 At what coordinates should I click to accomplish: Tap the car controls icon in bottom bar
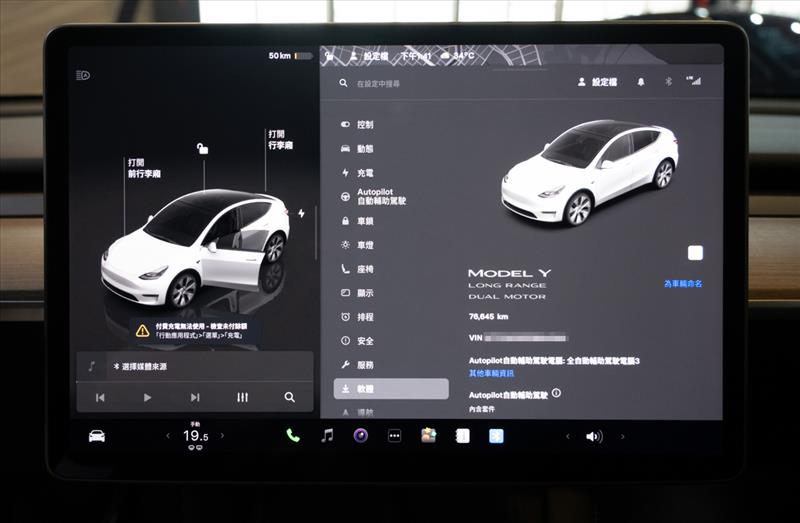point(96,436)
